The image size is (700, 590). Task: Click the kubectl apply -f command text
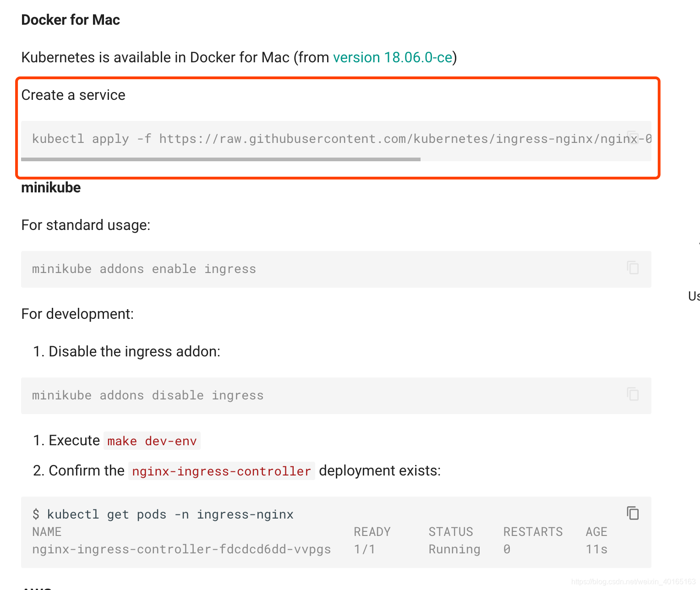coord(342,139)
